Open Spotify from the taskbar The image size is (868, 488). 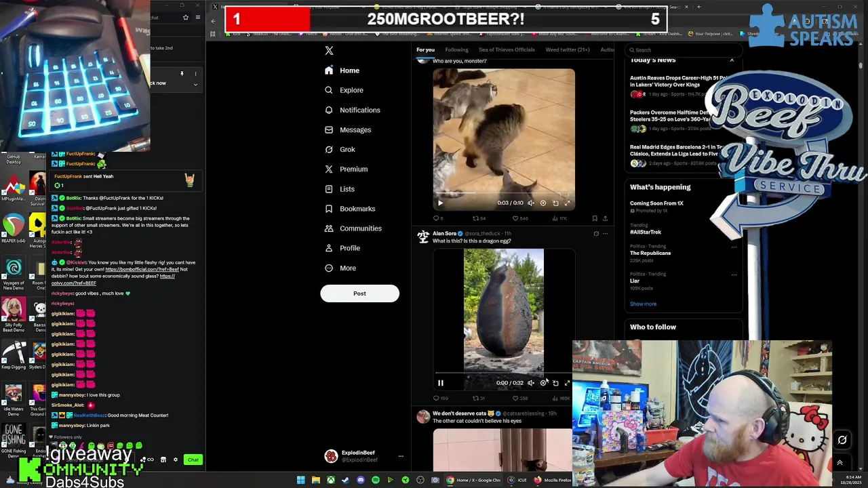click(x=375, y=480)
